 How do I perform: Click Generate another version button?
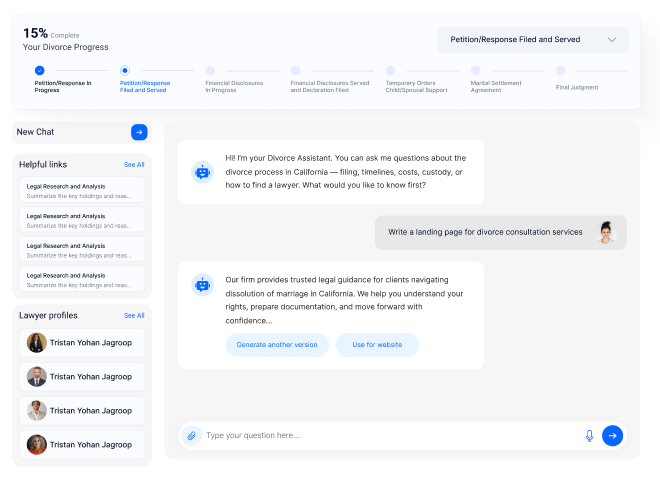tap(277, 345)
